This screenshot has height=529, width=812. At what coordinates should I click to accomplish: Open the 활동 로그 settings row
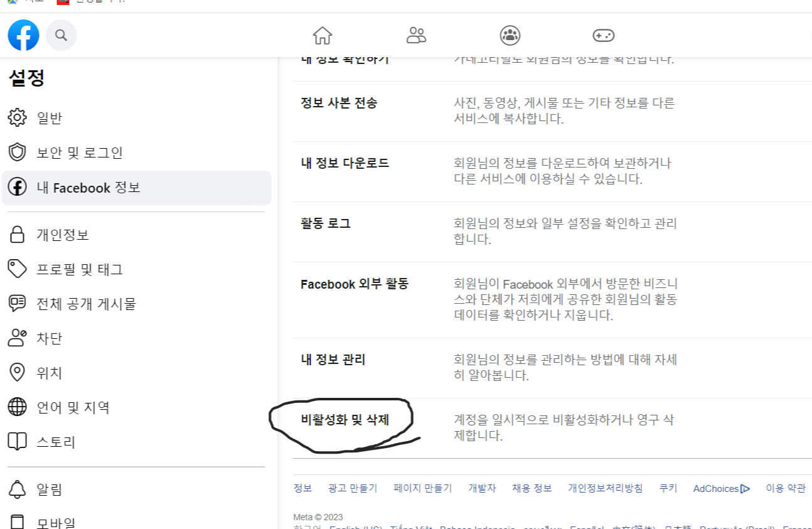tap(325, 223)
